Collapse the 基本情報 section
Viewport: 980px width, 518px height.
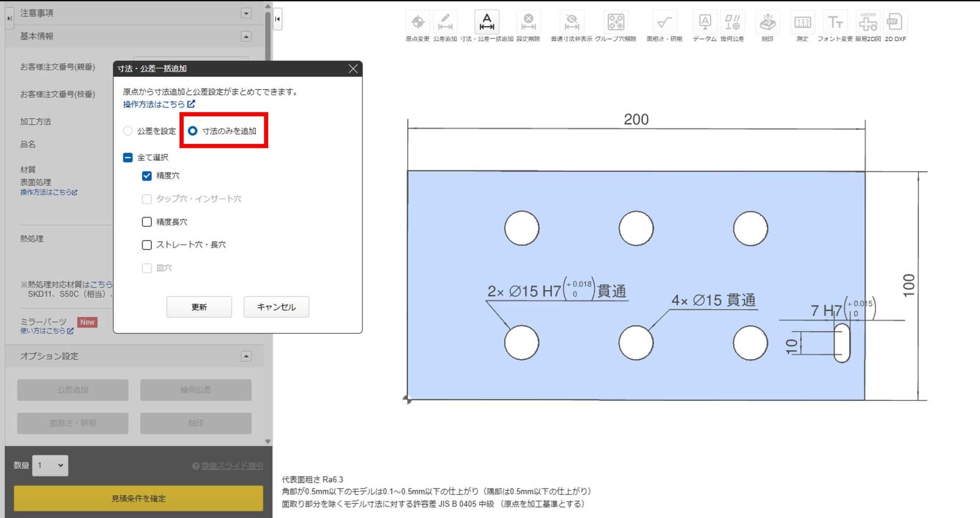coord(246,36)
